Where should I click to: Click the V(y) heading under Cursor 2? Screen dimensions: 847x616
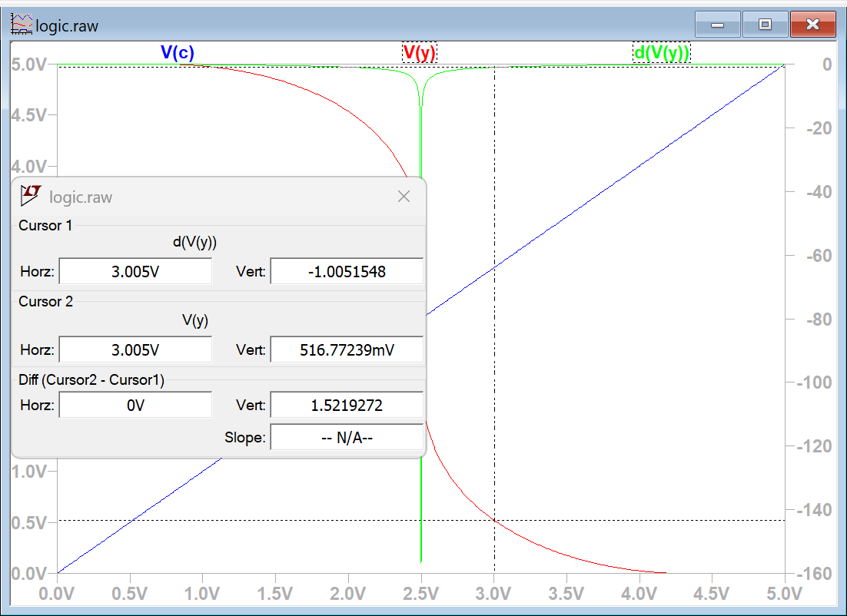pos(195,320)
